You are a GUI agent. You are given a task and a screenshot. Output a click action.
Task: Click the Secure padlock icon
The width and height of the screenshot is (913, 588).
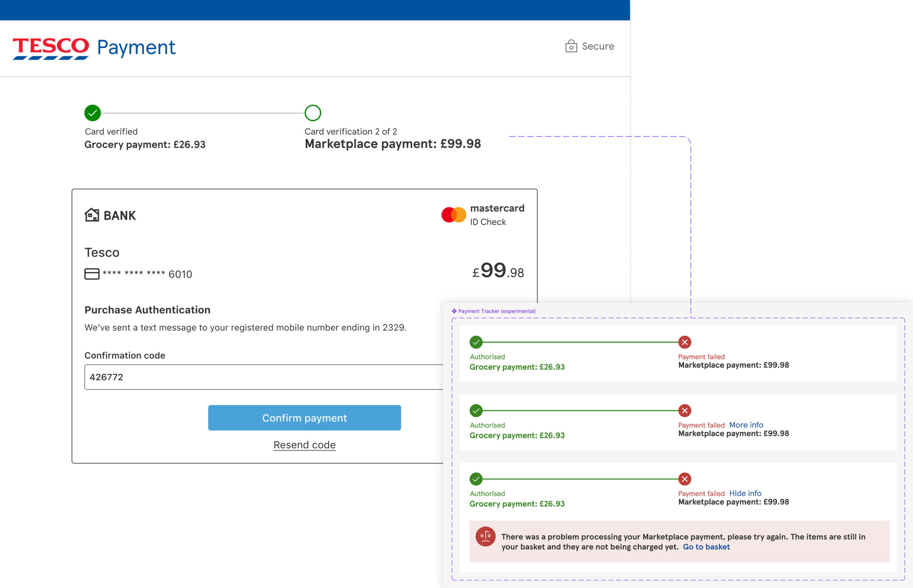(571, 46)
